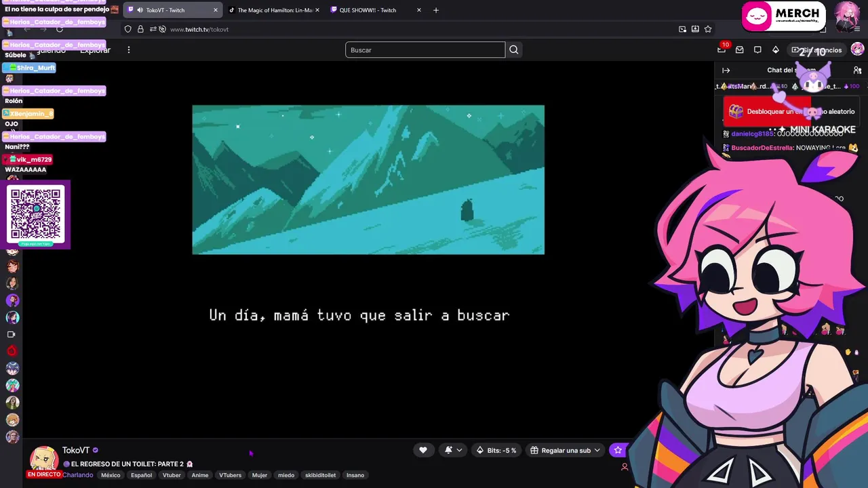
Task: Collapse the chat panel arrow
Action: point(726,70)
